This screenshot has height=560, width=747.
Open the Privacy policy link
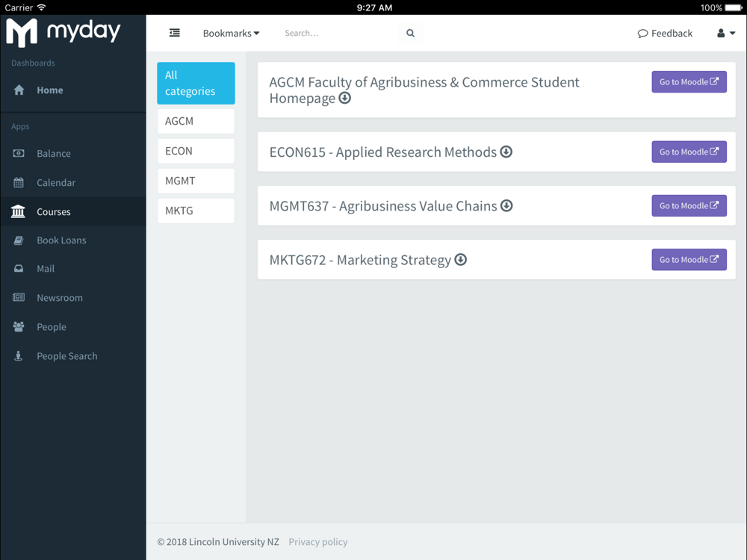[x=317, y=542]
